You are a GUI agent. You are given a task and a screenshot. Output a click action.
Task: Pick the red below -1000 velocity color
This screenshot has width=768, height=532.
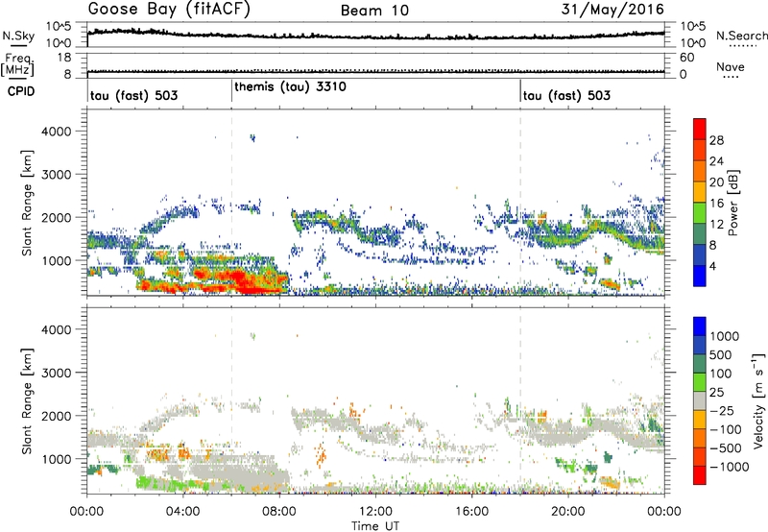pos(700,475)
